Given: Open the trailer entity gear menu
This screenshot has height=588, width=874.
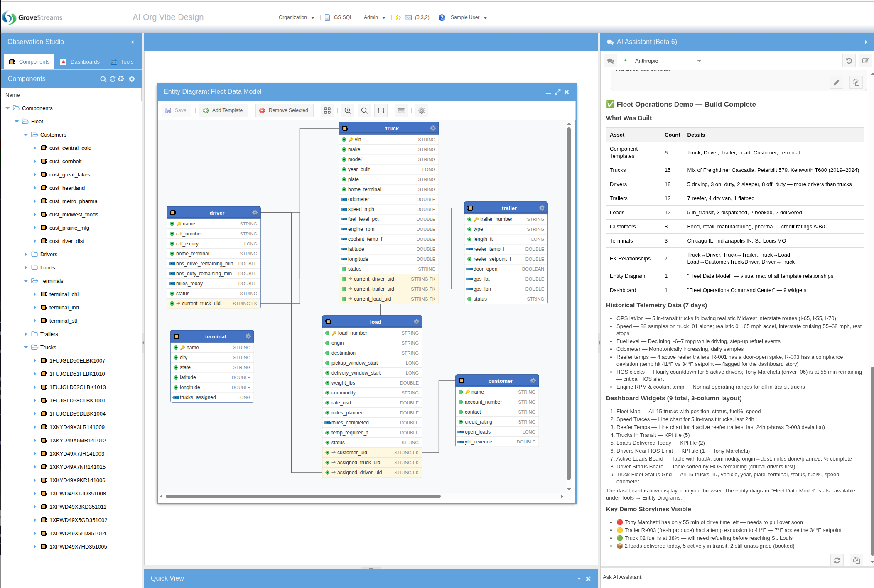Looking at the screenshot, I should point(542,208).
